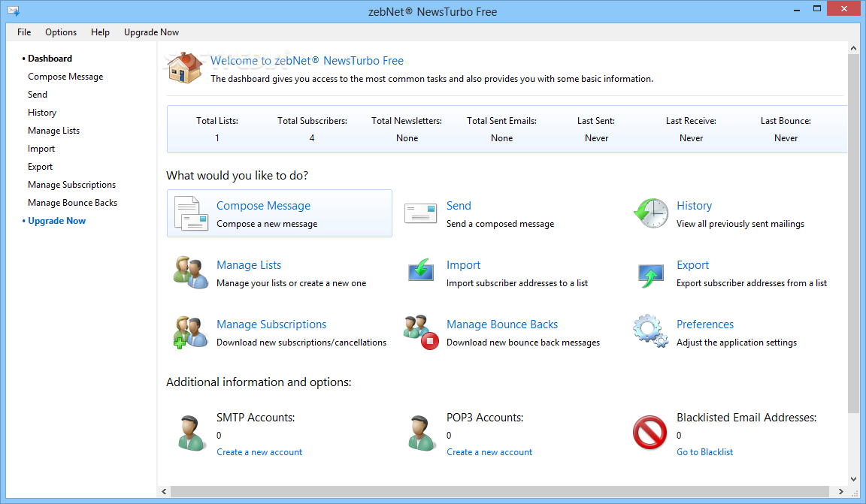Select Dashboard in the sidebar
This screenshot has height=504, width=866.
(50, 59)
